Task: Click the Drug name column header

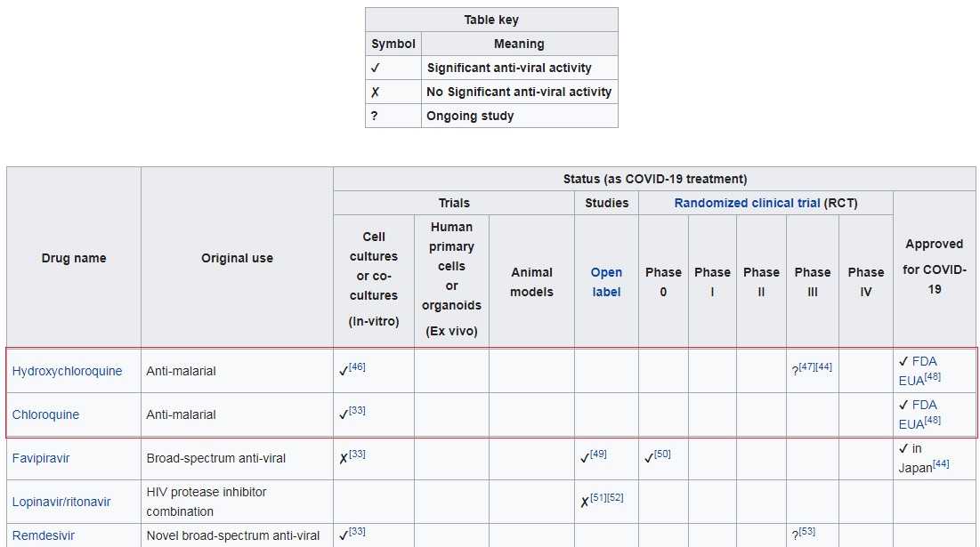Action: click(74, 258)
